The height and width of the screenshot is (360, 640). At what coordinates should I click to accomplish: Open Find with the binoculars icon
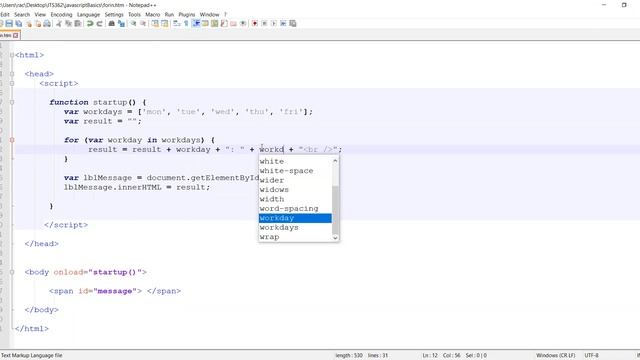click(x=111, y=24)
